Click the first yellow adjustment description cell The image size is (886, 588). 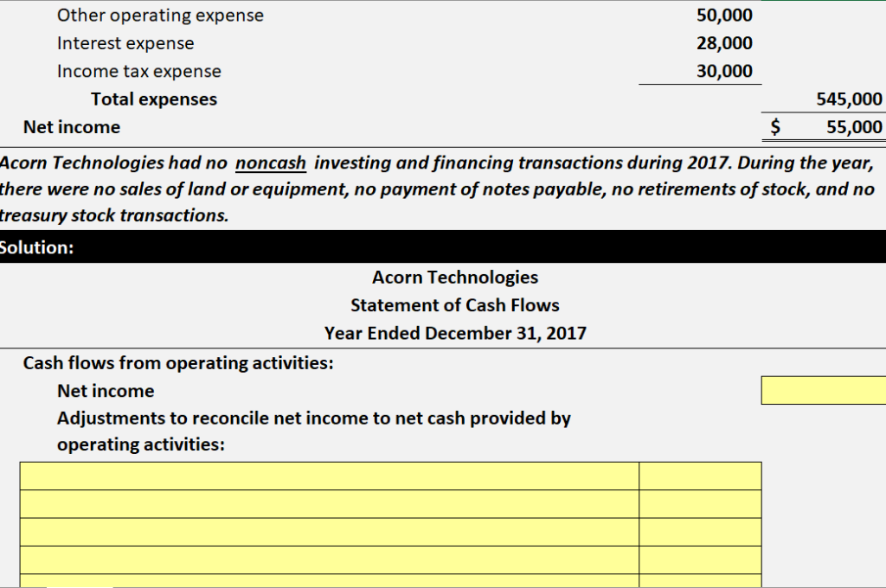329,476
